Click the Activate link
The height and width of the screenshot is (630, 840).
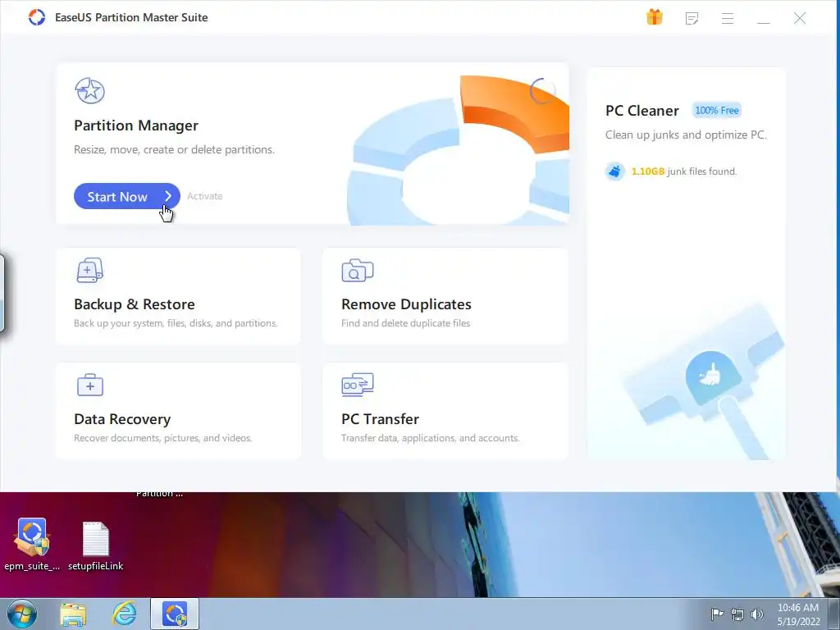click(x=204, y=196)
